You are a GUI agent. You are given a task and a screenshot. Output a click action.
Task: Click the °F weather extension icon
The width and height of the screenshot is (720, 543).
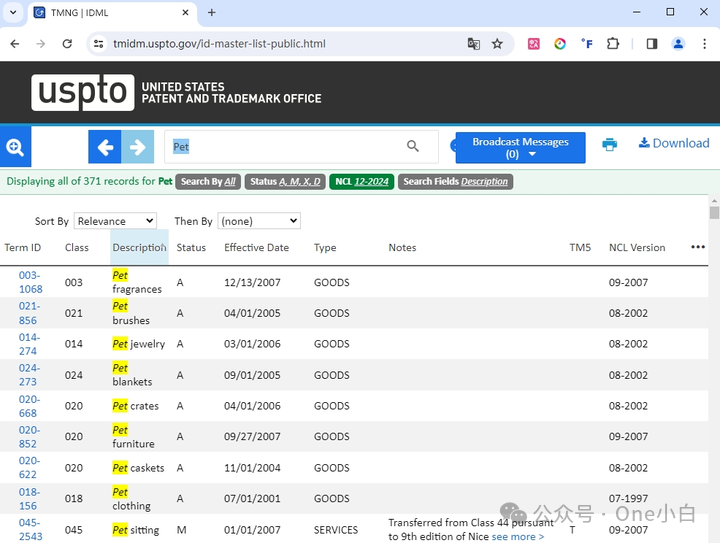[586, 44]
